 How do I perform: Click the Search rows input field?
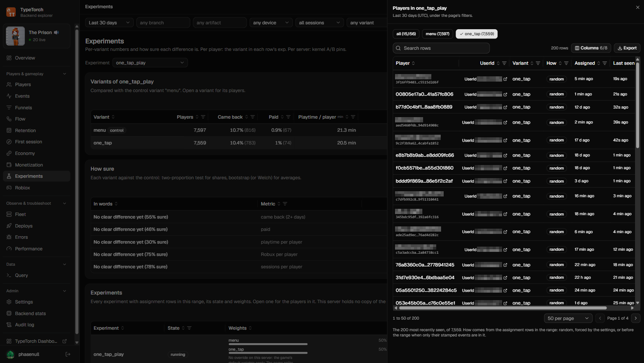pyautogui.click(x=441, y=48)
